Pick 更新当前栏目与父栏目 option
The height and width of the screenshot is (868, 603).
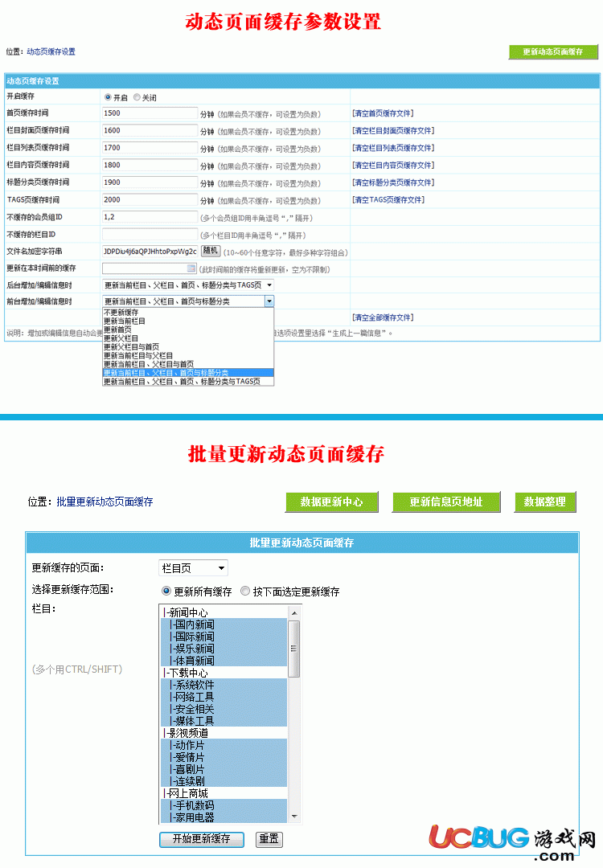click(x=188, y=355)
